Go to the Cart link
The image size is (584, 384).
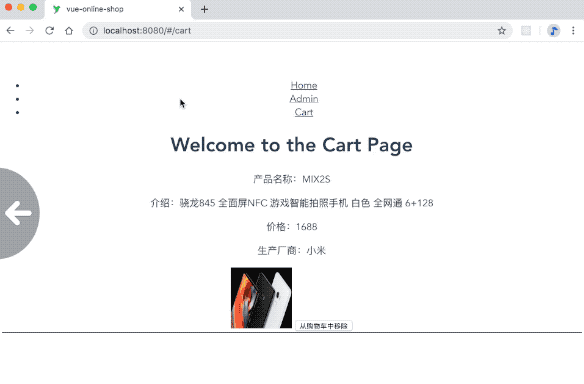point(304,112)
